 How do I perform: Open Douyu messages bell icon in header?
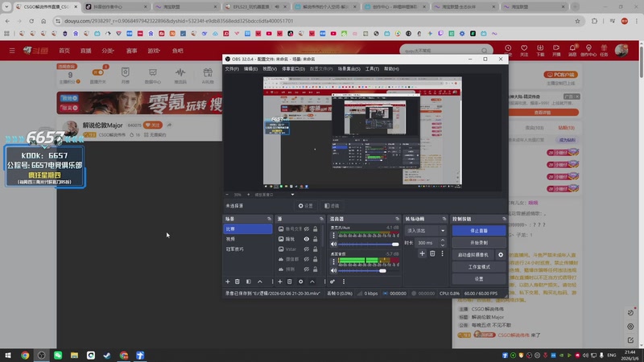click(572, 50)
